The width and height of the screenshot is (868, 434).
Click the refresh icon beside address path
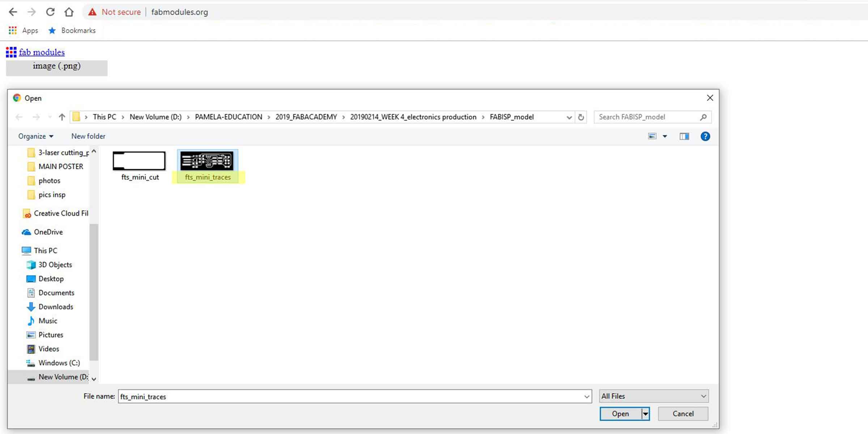[581, 117]
